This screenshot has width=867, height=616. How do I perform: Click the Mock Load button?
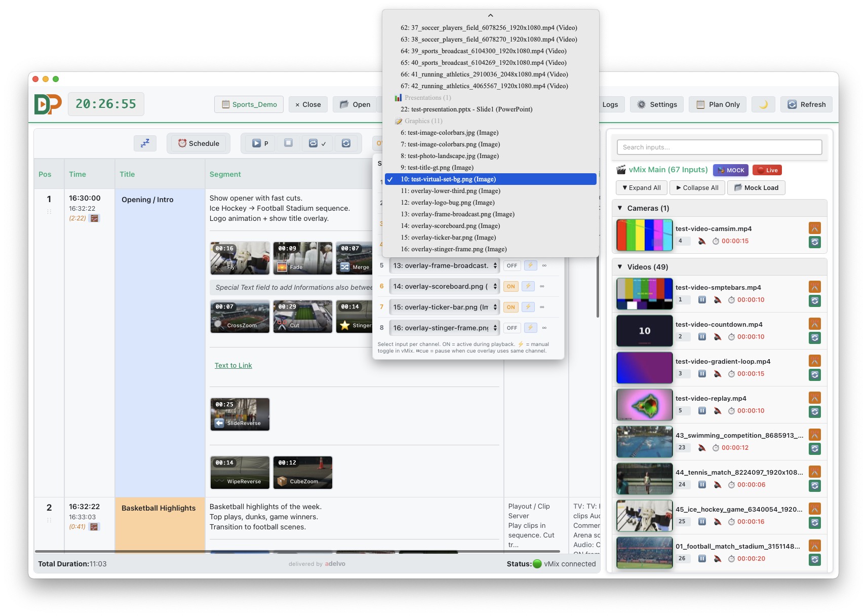[756, 187]
